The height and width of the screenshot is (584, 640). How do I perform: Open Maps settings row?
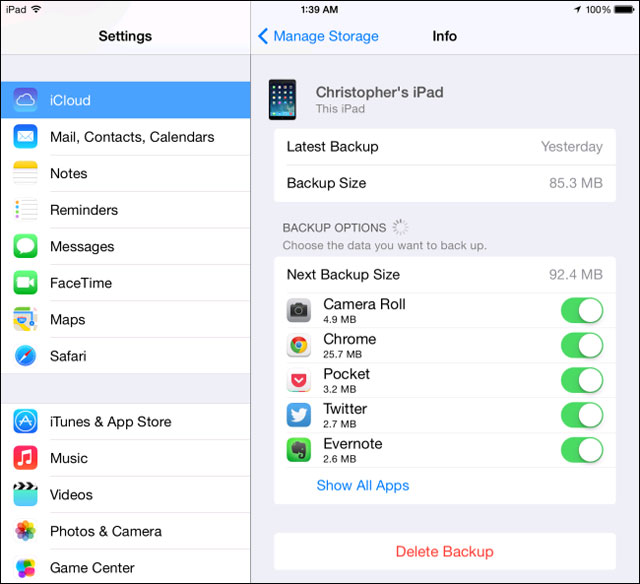pyautogui.click(x=126, y=320)
